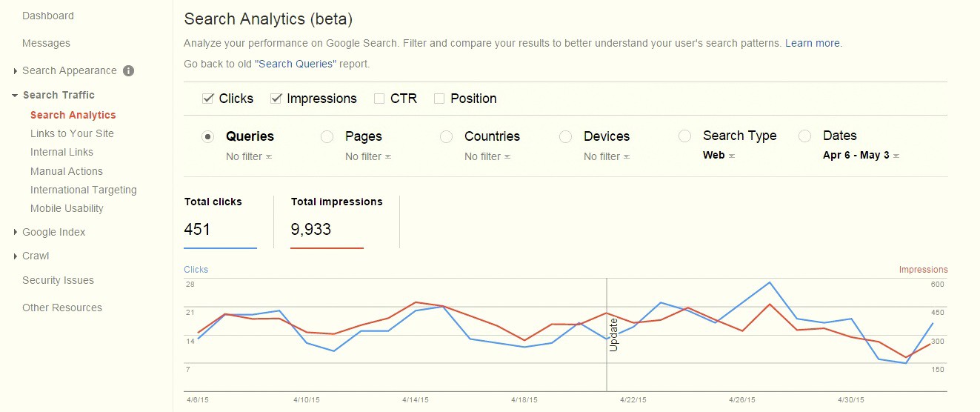Open the old "Search Queries" report link
Screen dimensions: 980x412
tap(296, 64)
